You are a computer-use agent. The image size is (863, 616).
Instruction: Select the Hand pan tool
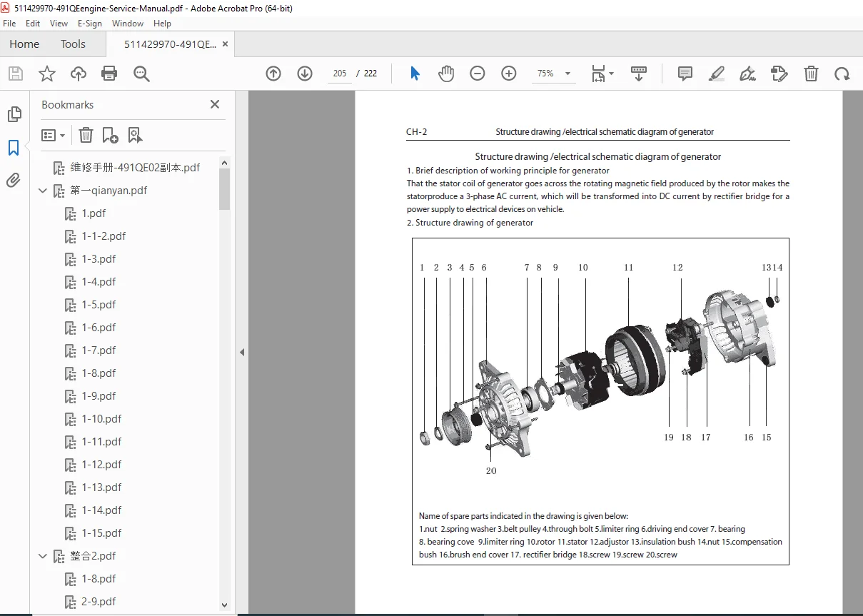pyautogui.click(x=446, y=74)
